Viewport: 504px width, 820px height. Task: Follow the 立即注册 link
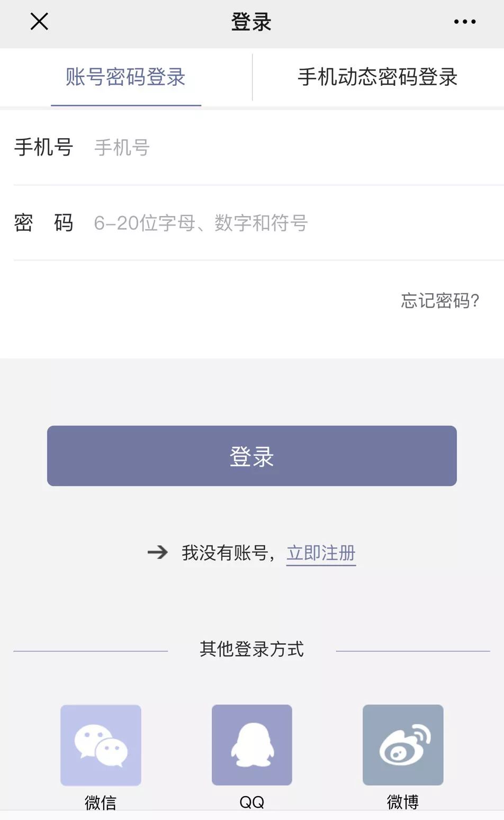(321, 553)
